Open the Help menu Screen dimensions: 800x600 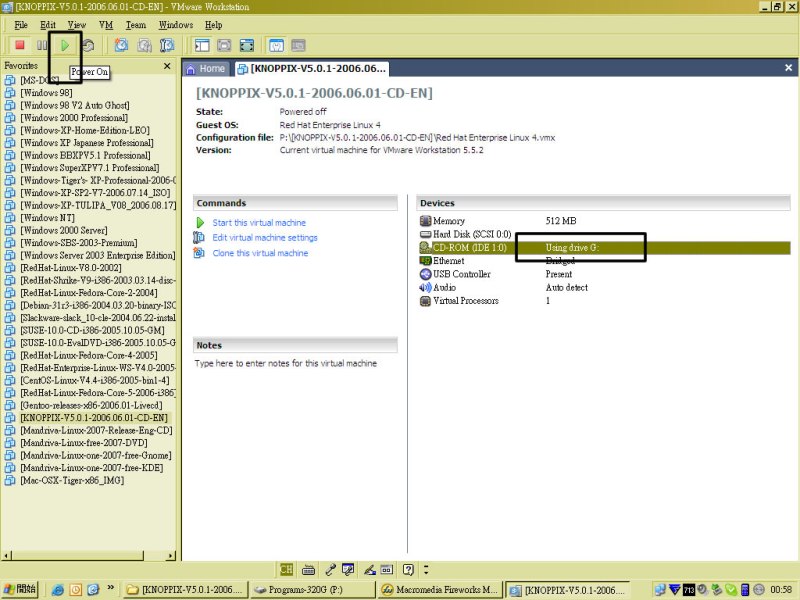pyautogui.click(x=213, y=25)
